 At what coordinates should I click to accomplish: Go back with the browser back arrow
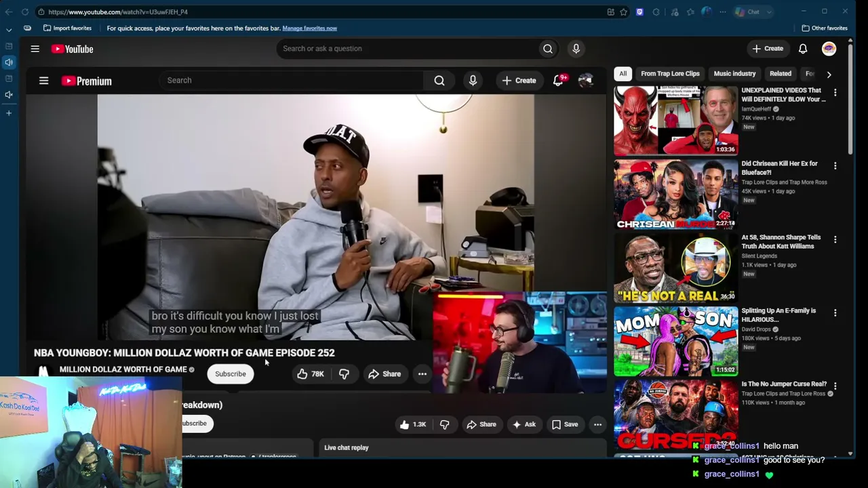[9, 12]
